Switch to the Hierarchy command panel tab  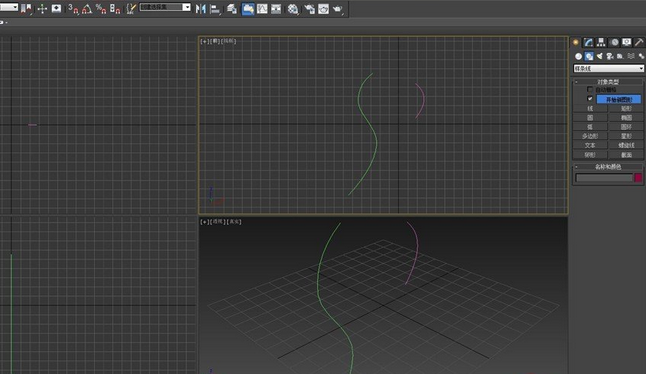coord(601,42)
